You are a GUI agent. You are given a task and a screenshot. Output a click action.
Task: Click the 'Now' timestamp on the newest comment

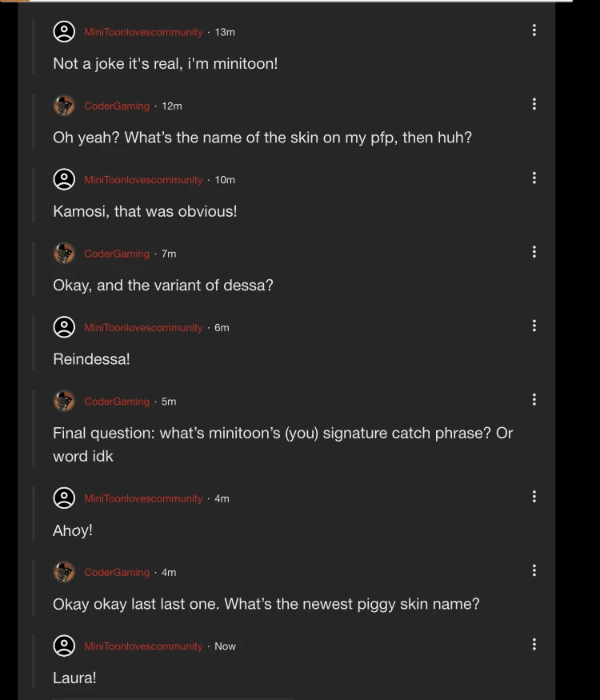click(x=225, y=646)
